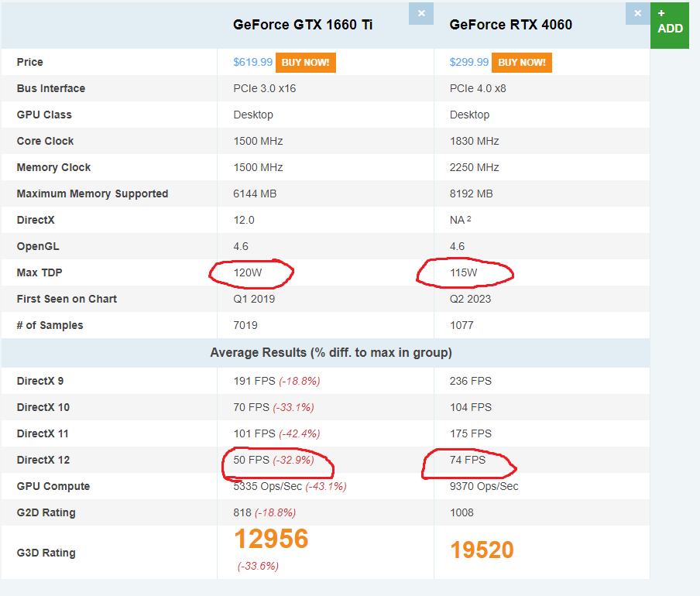Click the 5335 Ops/Sec compute result
This screenshot has width=700, height=596.
(x=267, y=486)
